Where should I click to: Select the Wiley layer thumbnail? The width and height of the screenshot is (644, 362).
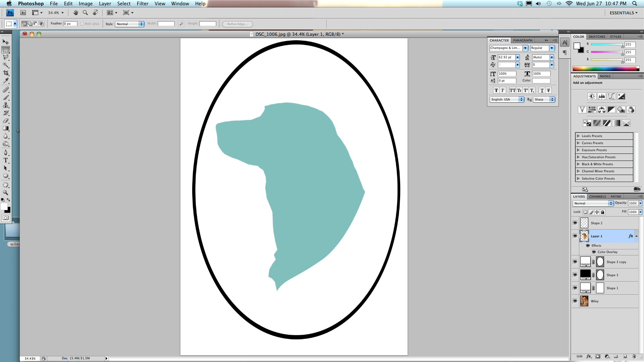click(x=584, y=301)
